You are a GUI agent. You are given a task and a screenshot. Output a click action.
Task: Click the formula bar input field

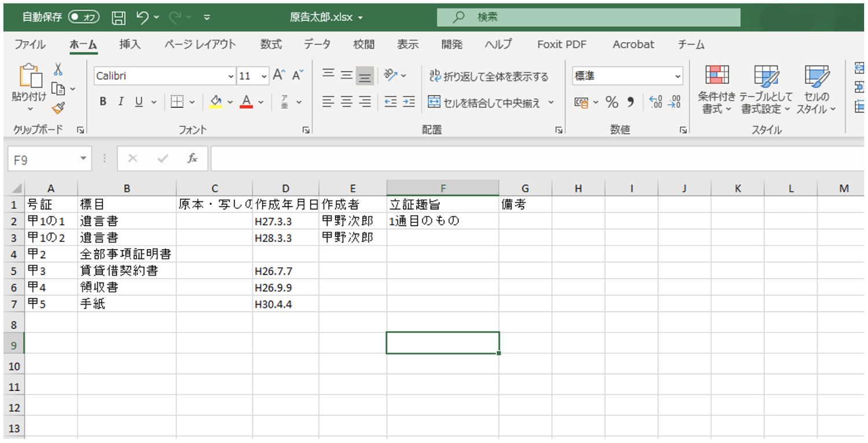pos(537,159)
